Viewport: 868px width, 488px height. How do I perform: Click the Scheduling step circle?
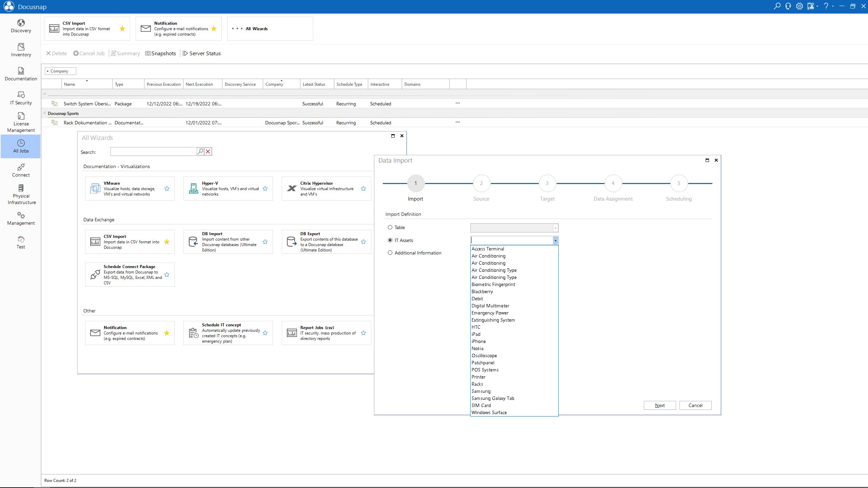[x=679, y=183]
